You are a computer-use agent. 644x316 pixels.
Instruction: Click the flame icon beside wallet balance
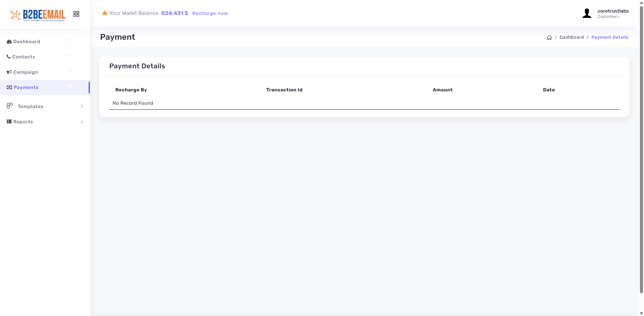[x=105, y=13]
